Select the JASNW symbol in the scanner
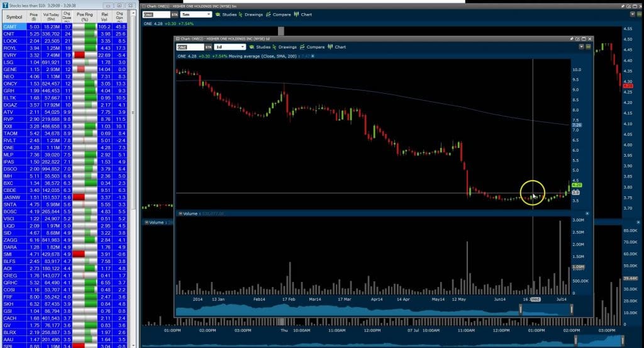644x348 pixels. (x=12, y=197)
